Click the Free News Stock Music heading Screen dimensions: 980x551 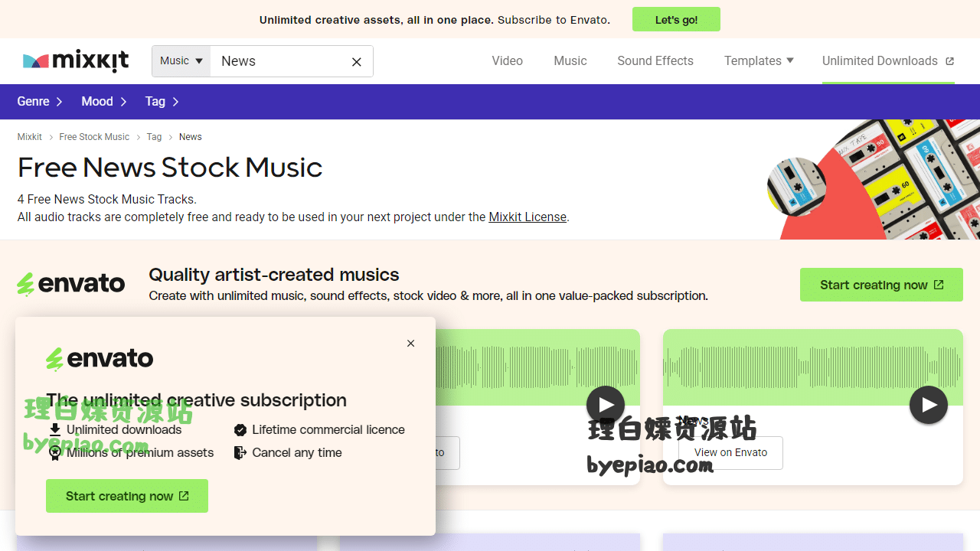click(x=170, y=168)
